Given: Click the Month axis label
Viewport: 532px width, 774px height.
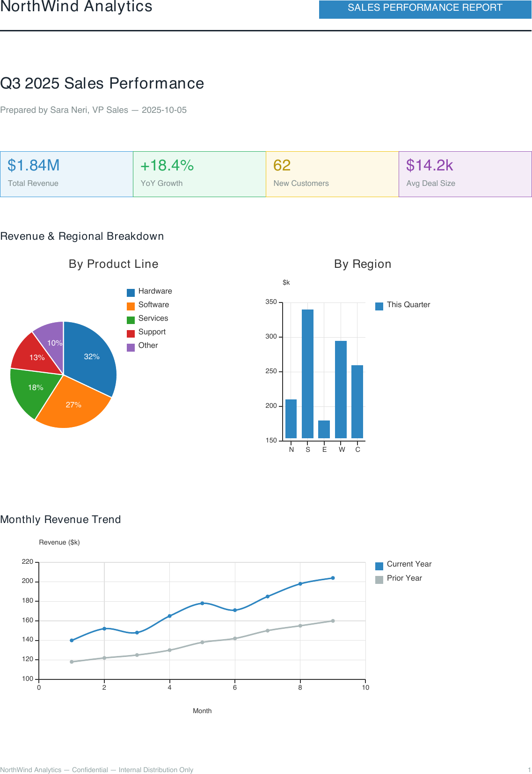Looking at the screenshot, I should pyautogui.click(x=202, y=711).
